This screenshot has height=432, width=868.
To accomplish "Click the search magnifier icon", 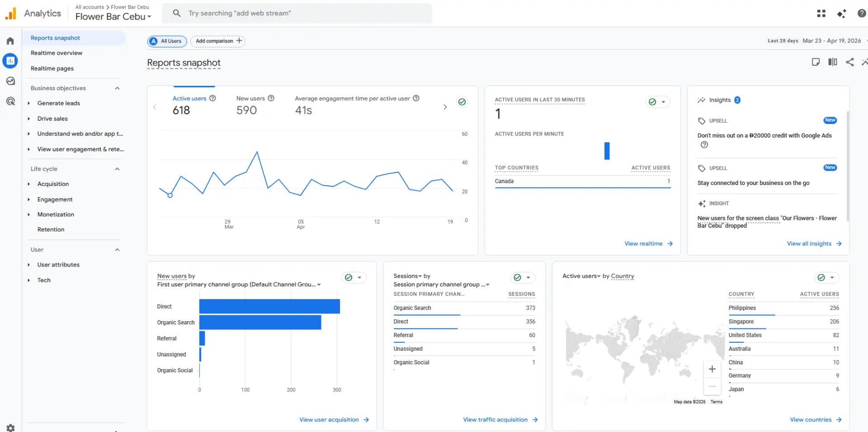I will pos(177,13).
